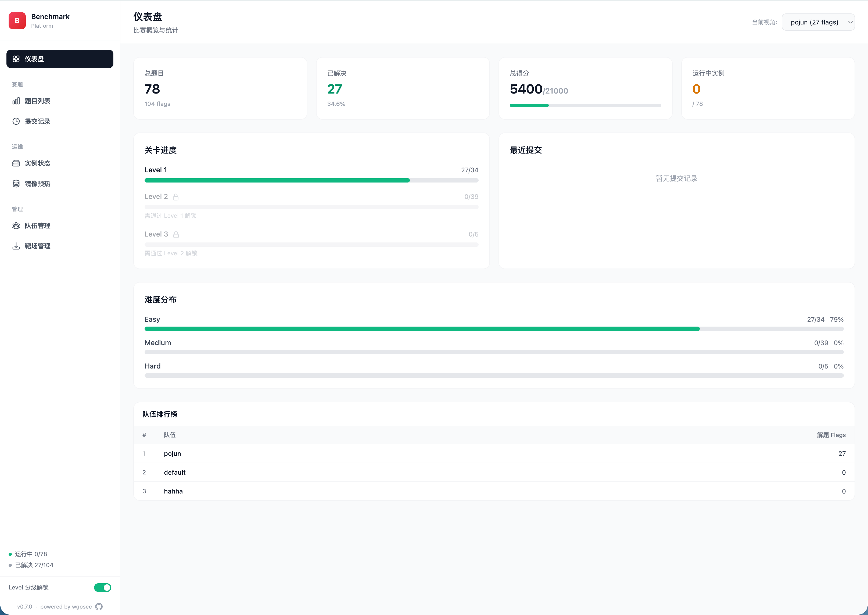Image resolution: width=868 pixels, height=615 pixels.
Task: Click the 队伍 column header
Action: tap(170, 435)
